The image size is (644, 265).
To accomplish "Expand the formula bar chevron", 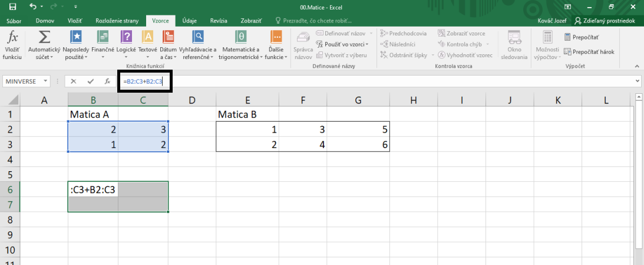I will [x=637, y=81].
